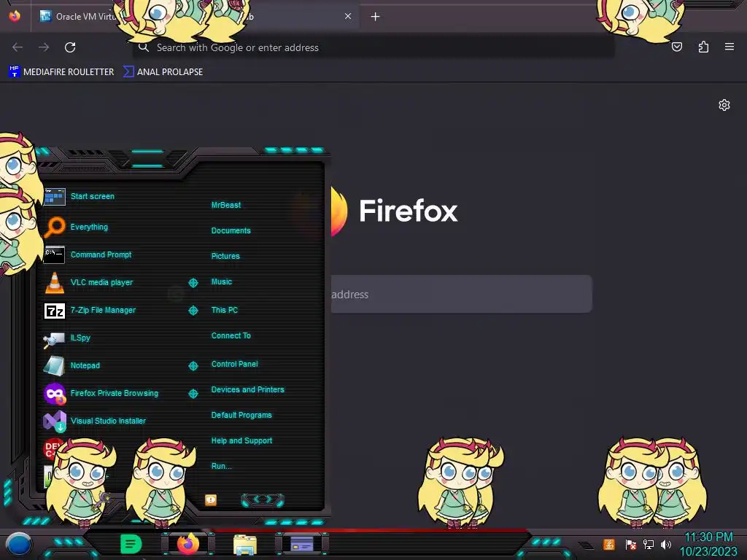Launch VLC media player

click(88, 282)
